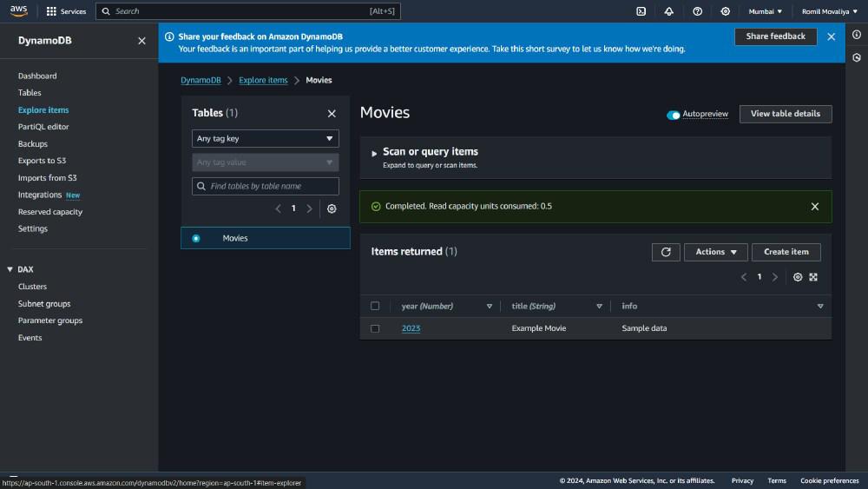Open the notifications bell icon

coord(668,11)
